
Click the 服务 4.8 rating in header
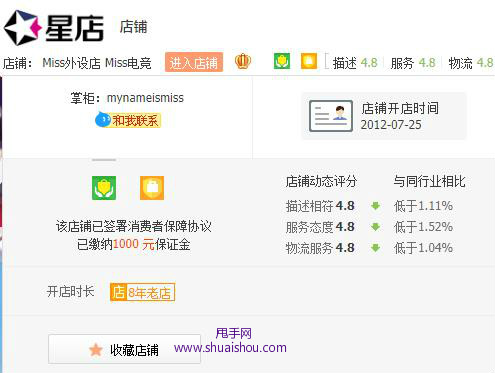[x=413, y=63]
